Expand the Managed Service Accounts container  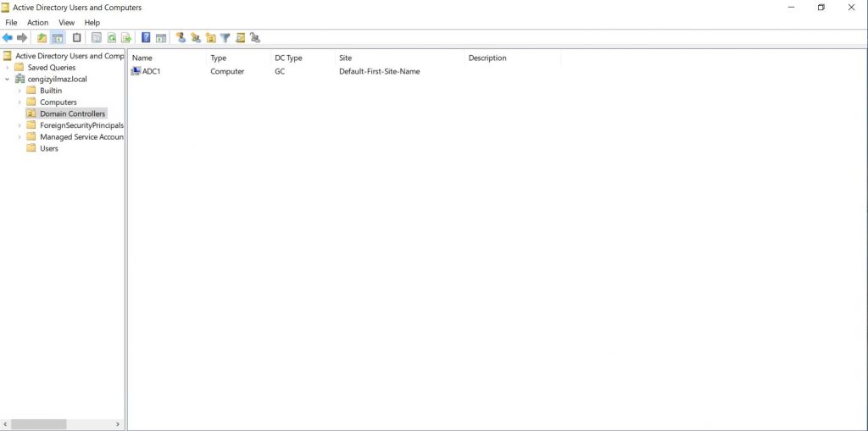(19, 136)
